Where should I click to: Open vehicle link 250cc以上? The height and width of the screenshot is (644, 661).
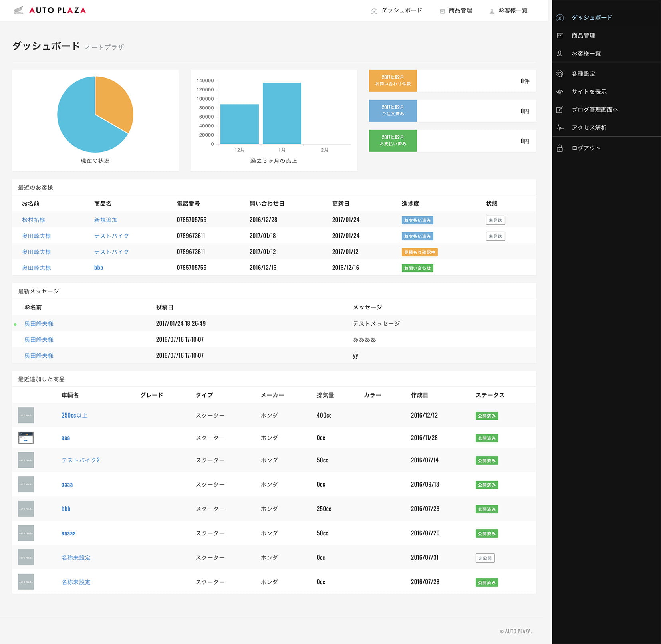point(75,416)
